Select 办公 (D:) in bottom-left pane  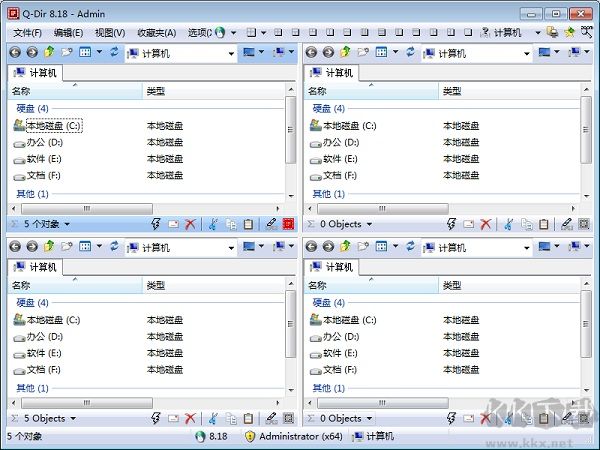pyautogui.click(x=38, y=337)
